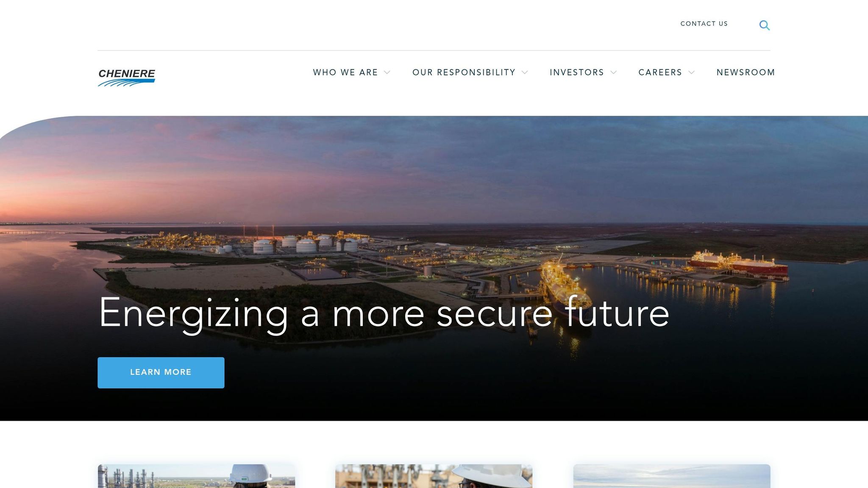868x488 pixels.
Task: Click the Energizing a more secure future headline
Action: tap(384, 313)
